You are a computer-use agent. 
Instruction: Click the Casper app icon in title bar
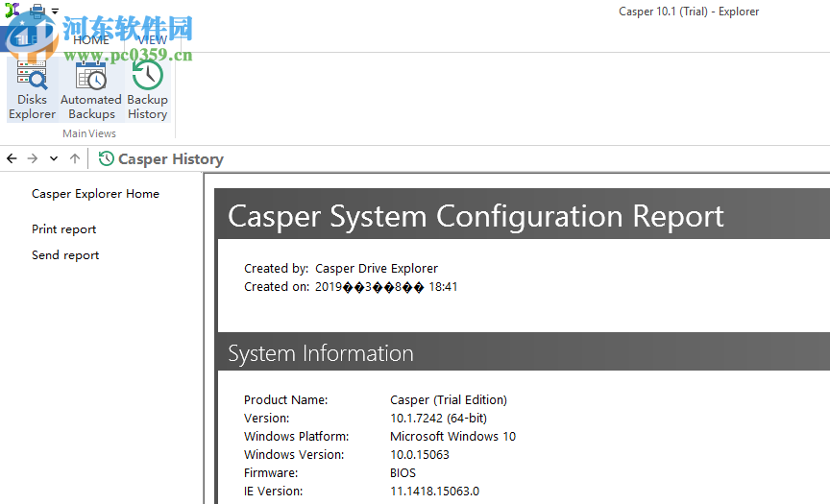(x=12, y=10)
